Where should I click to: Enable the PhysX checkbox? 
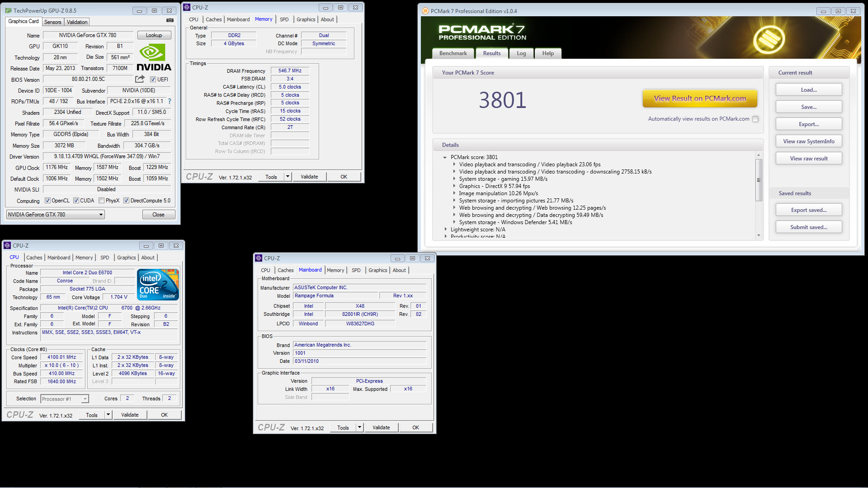pyautogui.click(x=102, y=201)
